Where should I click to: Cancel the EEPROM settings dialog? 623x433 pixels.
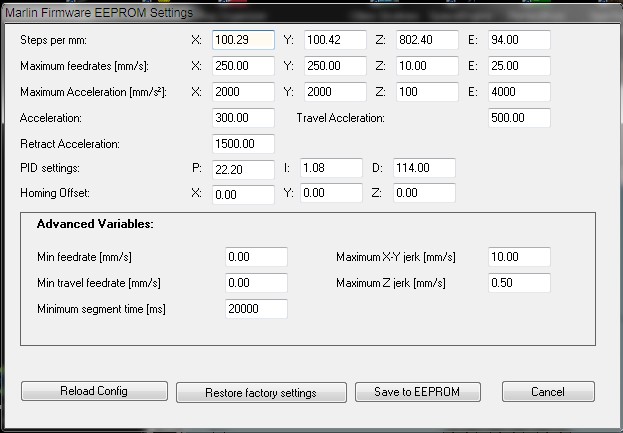pos(548,391)
